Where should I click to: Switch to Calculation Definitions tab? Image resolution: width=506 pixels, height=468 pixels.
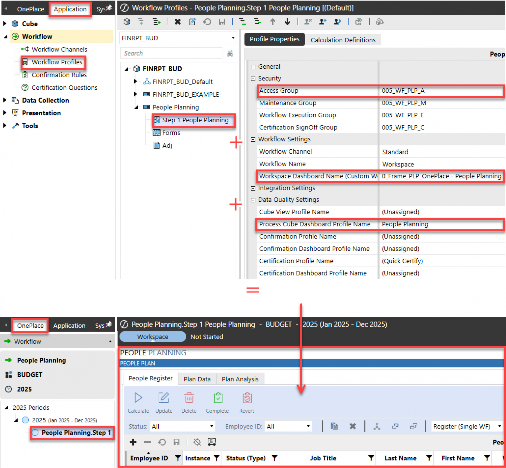[343, 40]
